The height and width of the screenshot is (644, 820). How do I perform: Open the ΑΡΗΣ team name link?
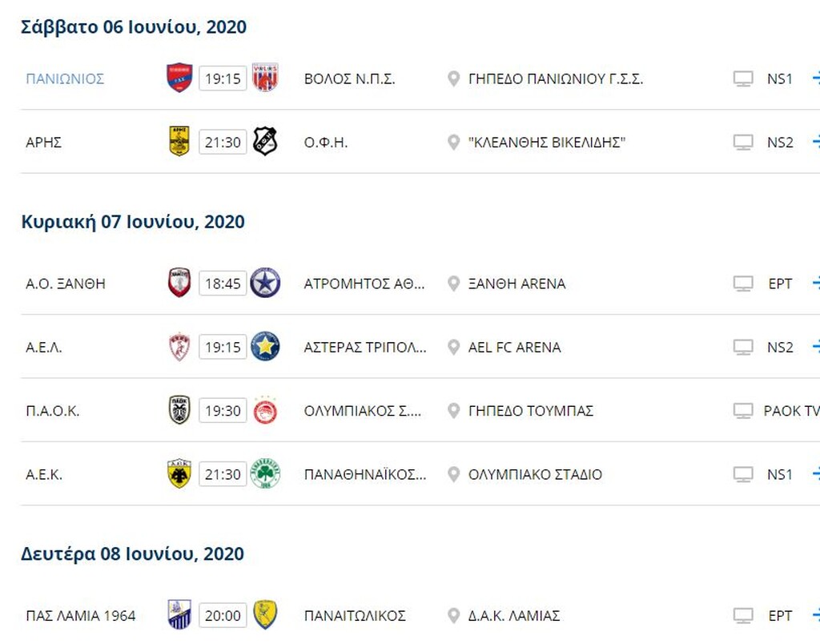pos(44,143)
